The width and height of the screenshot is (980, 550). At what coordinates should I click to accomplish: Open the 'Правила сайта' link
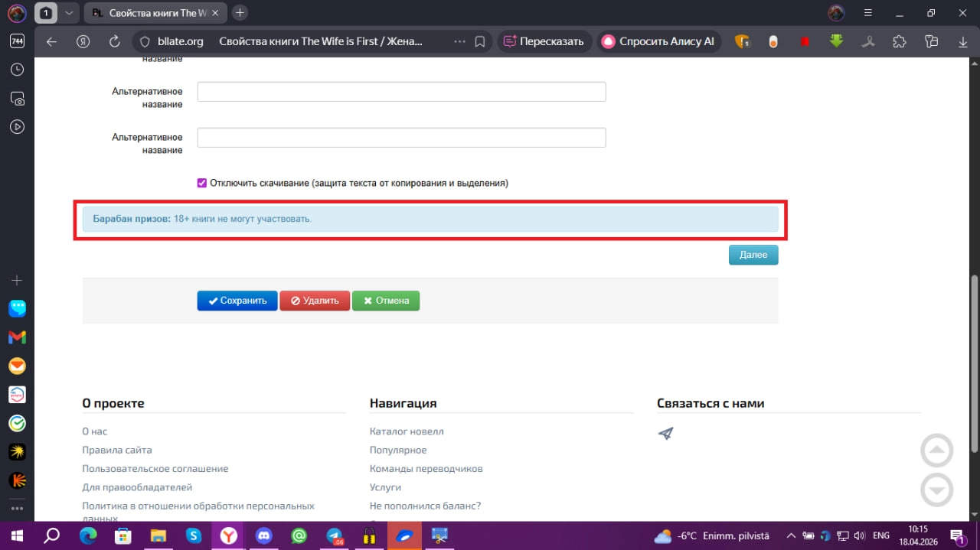coord(117,450)
